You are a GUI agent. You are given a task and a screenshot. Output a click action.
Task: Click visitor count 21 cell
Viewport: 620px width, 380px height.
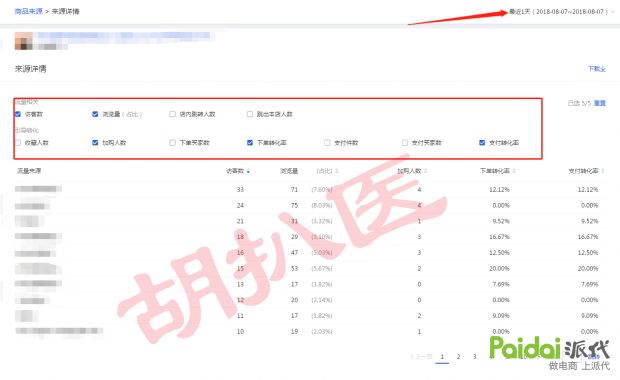pyautogui.click(x=240, y=221)
